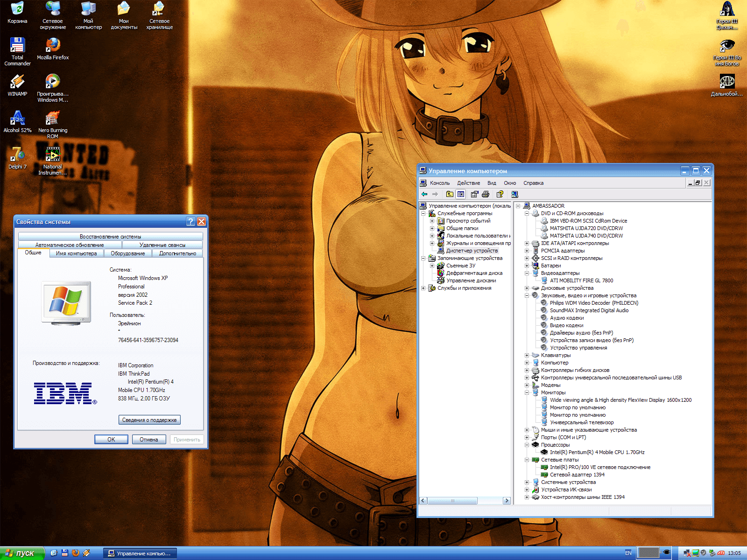This screenshot has width=747, height=560.
Task: Click the taskbar clock showing 13:05
Action: [734, 553]
